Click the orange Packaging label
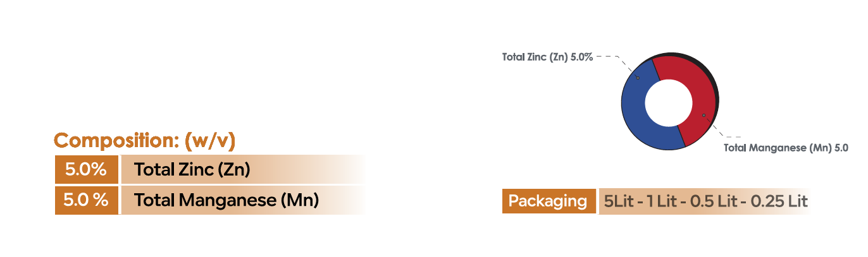868x257 pixels. (x=548, y=201)
